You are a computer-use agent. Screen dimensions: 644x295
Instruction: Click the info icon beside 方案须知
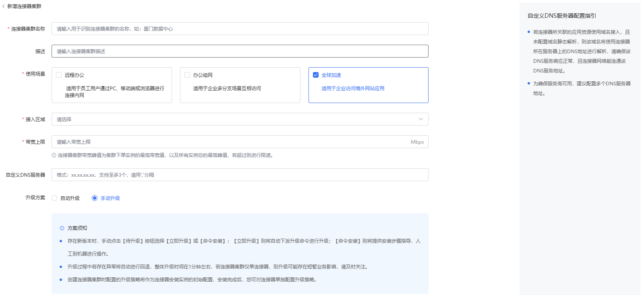(62, 228)
